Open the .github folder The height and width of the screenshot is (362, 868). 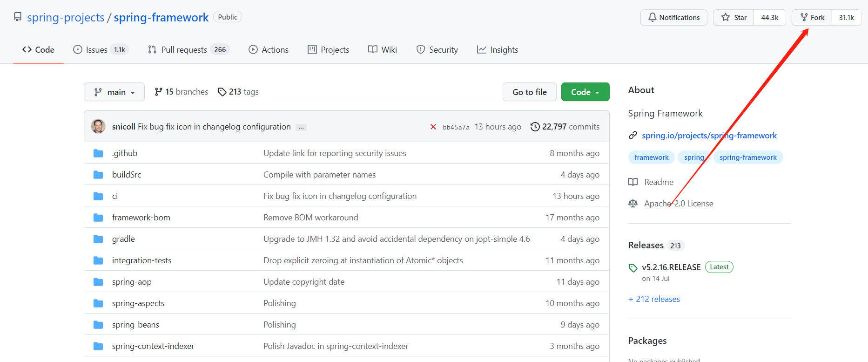click(x=125, y=153)
